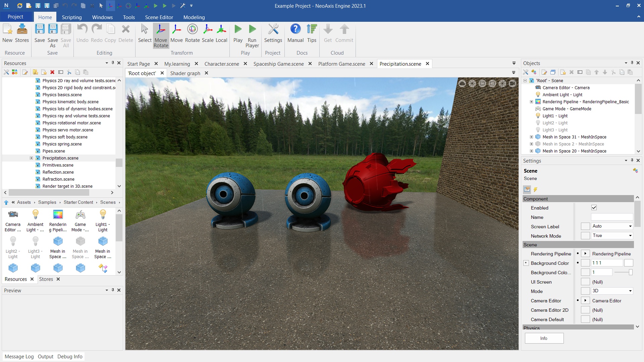Click the Info button
Screen dimensions: 644x362
tap(544, 338)
